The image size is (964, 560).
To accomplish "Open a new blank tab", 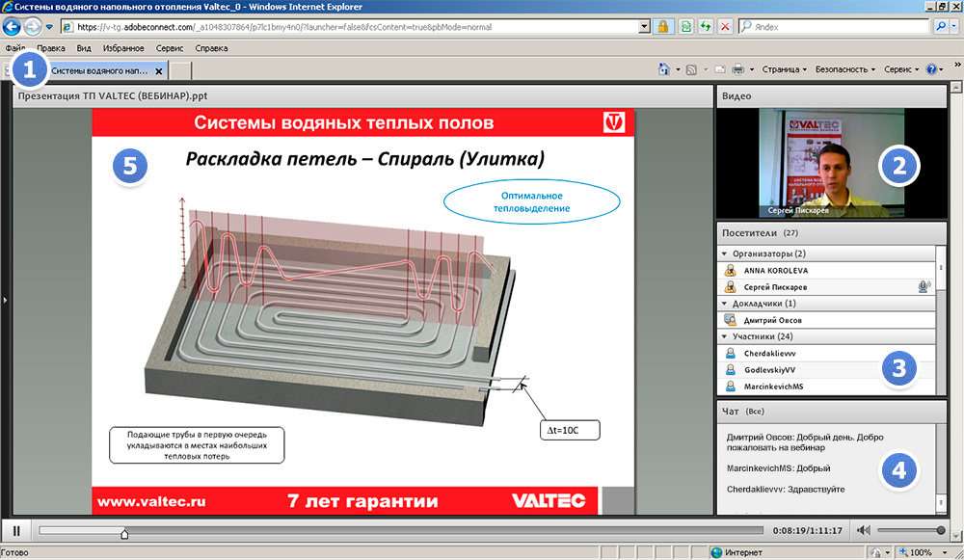I will coord(179,71).
